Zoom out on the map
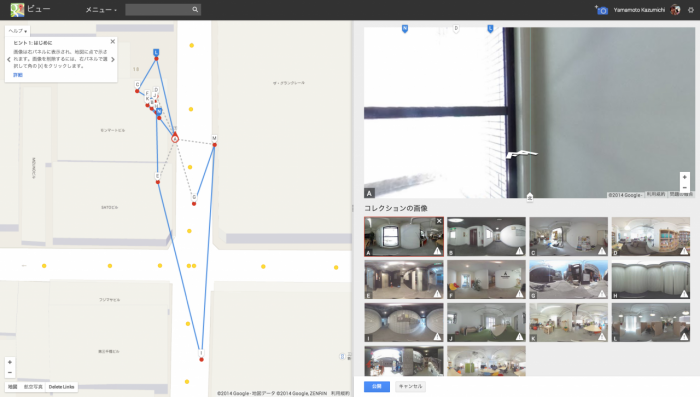This screenshot has height=397, width=700. 10,372
